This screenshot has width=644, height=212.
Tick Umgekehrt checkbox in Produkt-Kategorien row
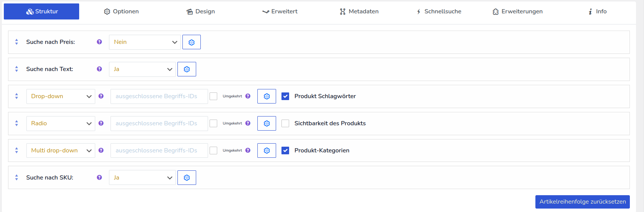(x=213, y=151)
